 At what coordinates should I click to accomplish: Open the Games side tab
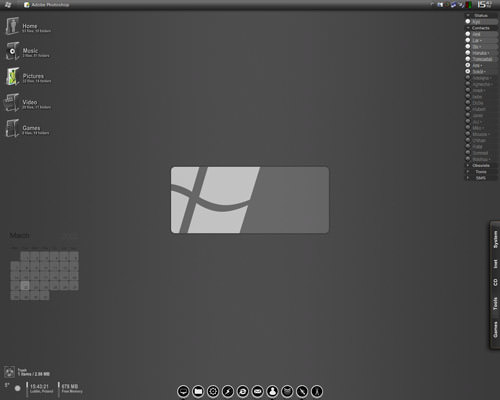pyautogui.click(x=496, y=329)
